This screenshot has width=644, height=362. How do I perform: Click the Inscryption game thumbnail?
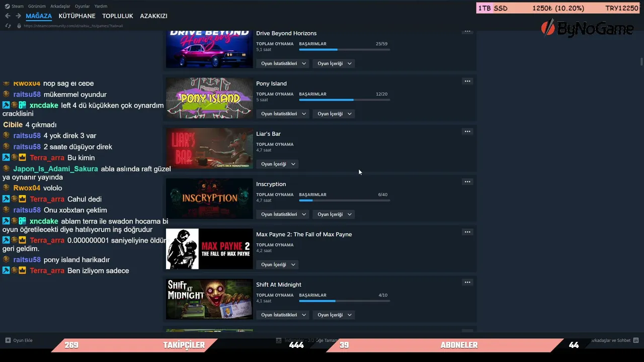pos(209,199)
